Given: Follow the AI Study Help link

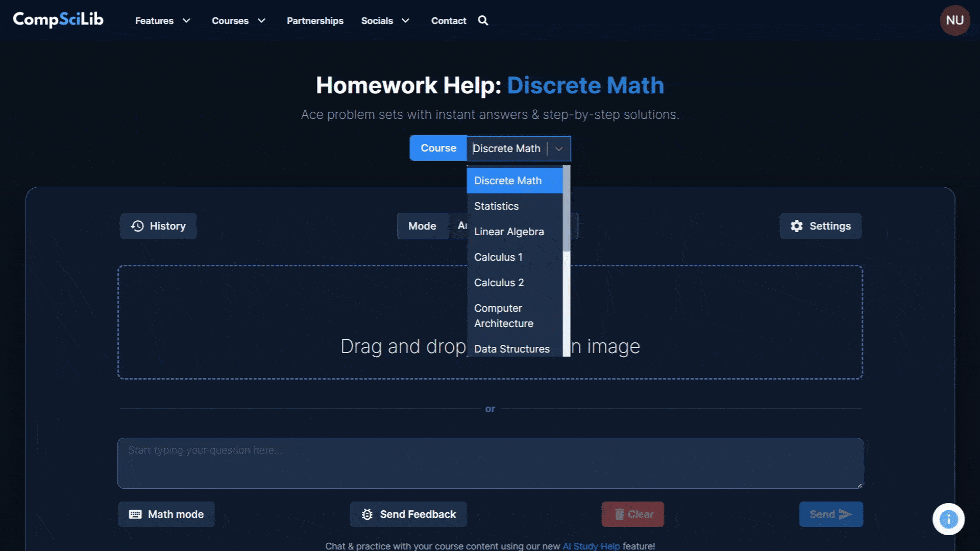Looking at the screenshot, I should pyautogui.click(x=591, y=546).
